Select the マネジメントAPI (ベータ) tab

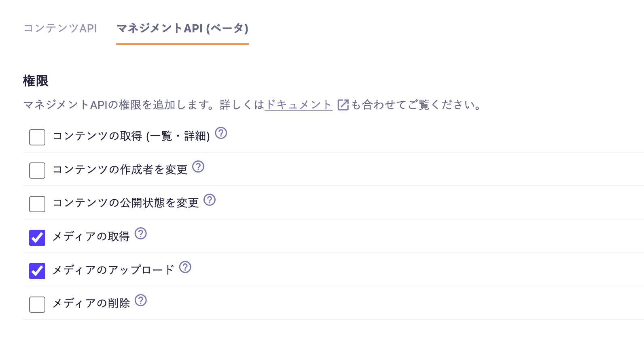pyautogui.click(x=182, y=28)
